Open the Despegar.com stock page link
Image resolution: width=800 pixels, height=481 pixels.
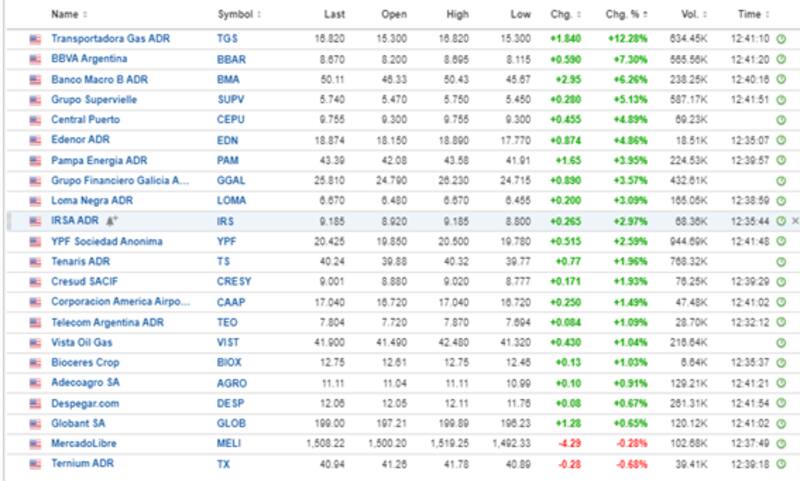click(84, 403)
